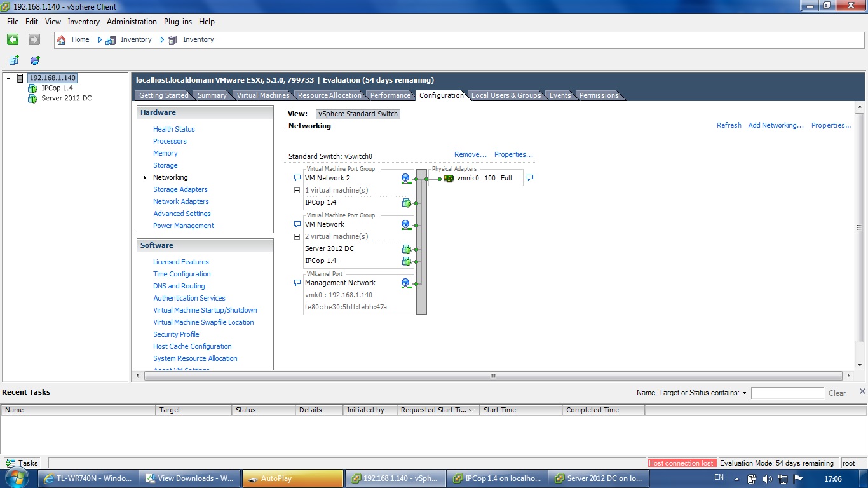The height and width of the screenshot is (488, 868).
Task: Collapse the '2 virtual machine(s)' list
Action: pyautogui.click(x=297, y=236)
